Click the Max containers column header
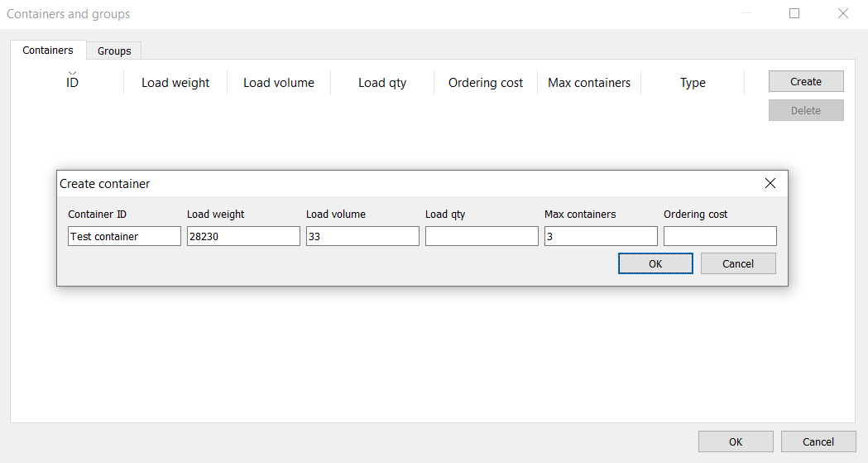Image resolution: width=868 pixels, height=463 pixels. 589,83
